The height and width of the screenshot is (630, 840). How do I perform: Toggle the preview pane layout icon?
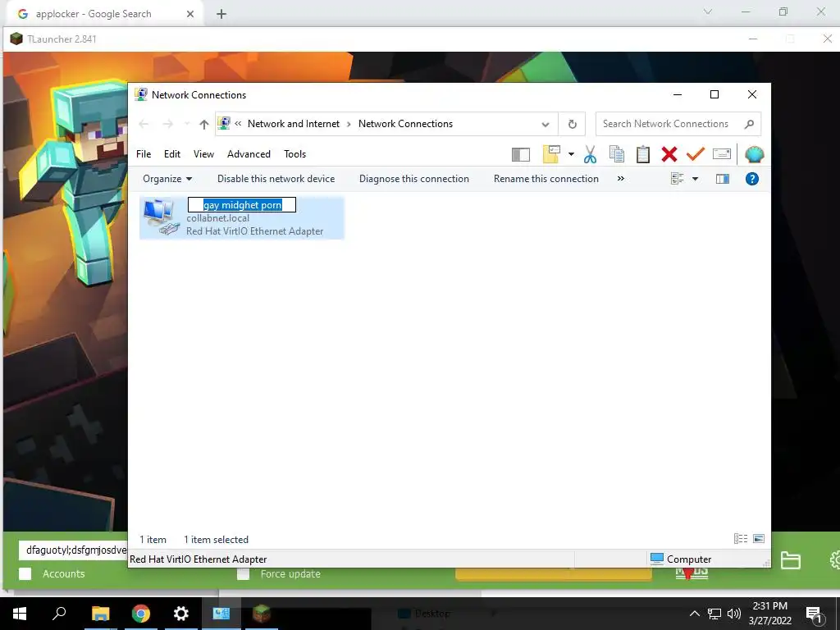521,154
